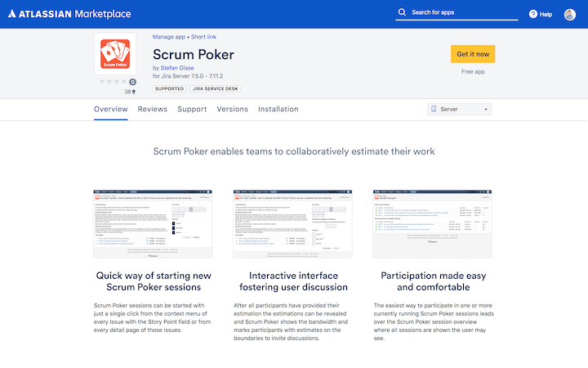Open the Manage app link
Screen dimensions: 588x368
(x=169, y=37)
